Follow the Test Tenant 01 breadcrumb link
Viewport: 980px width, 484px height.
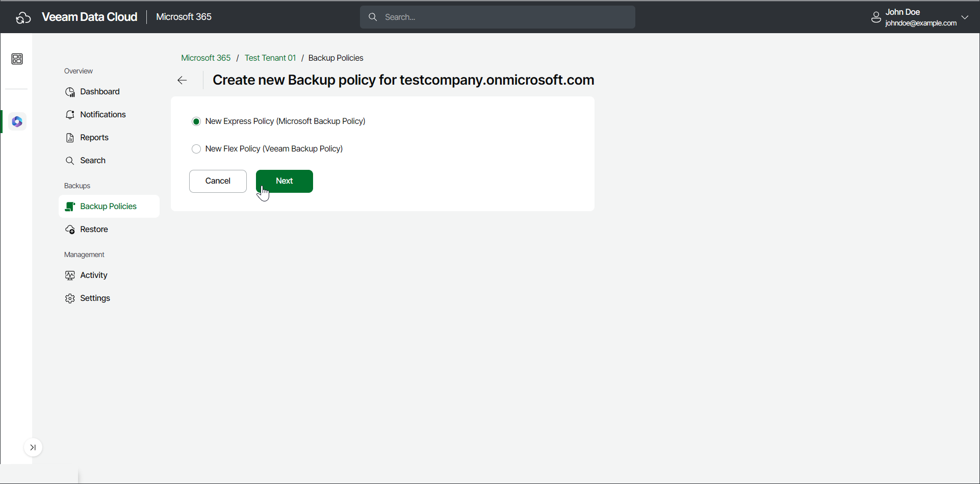pos(270,58)
